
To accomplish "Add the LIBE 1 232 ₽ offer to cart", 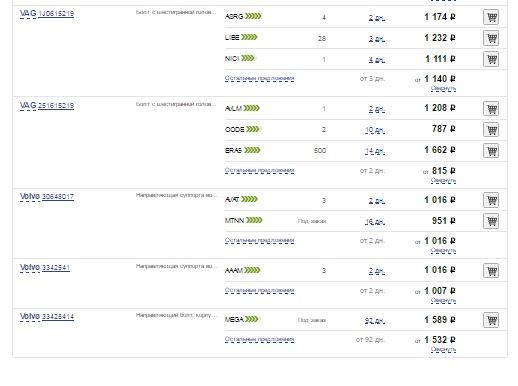I will tap(491, 38).
